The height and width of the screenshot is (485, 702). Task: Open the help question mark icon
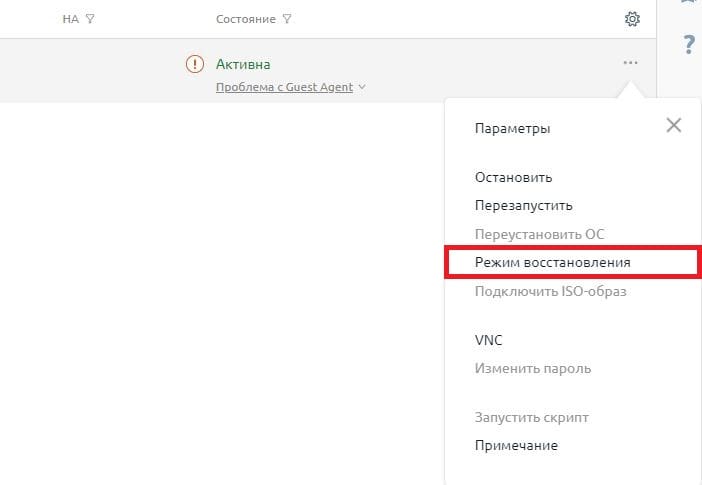pos(689,45)
